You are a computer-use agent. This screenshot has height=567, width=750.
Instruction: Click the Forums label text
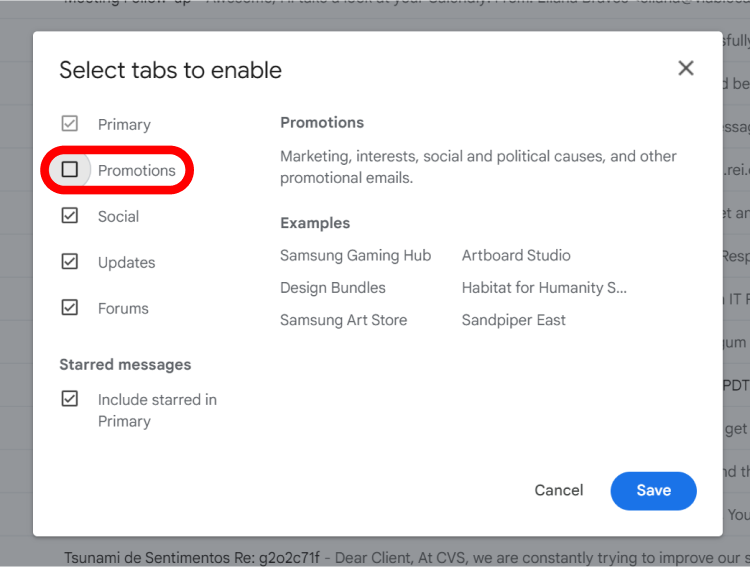(x=123, y=308)
